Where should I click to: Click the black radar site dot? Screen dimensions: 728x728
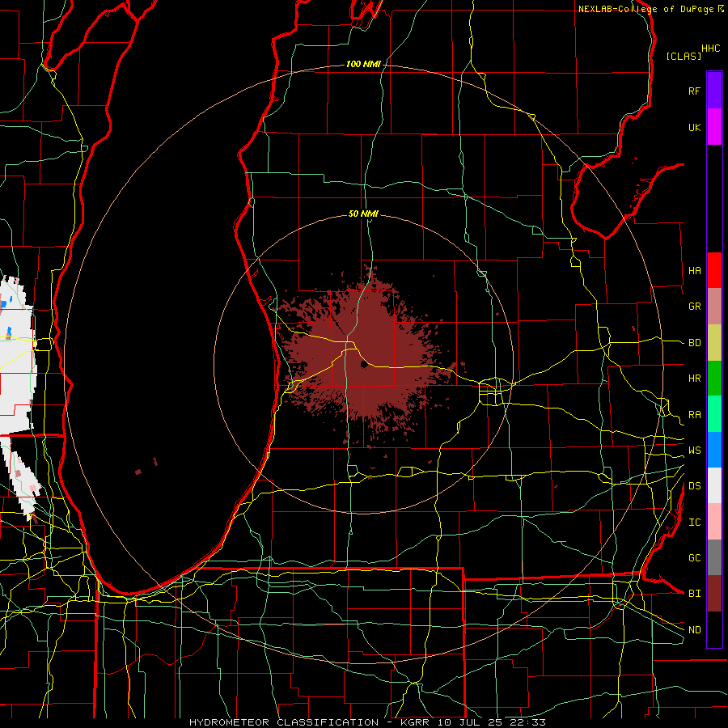[364, 365]
